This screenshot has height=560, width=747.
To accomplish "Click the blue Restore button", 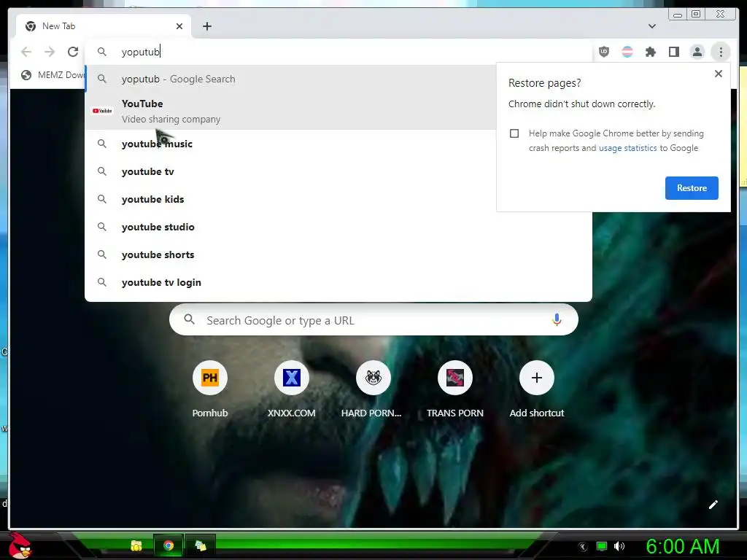I will click(x=692, y=188).
